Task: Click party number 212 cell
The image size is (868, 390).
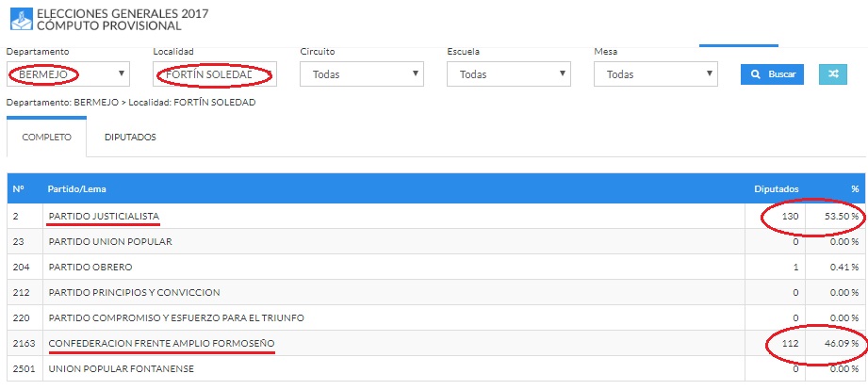Action: click(x=25, y=293)
